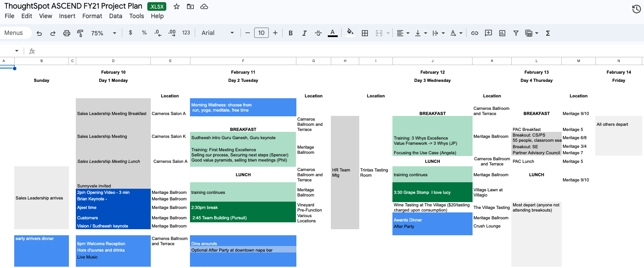Select cell 'All others depart'
Screen dimensions: 644x268
619,124
